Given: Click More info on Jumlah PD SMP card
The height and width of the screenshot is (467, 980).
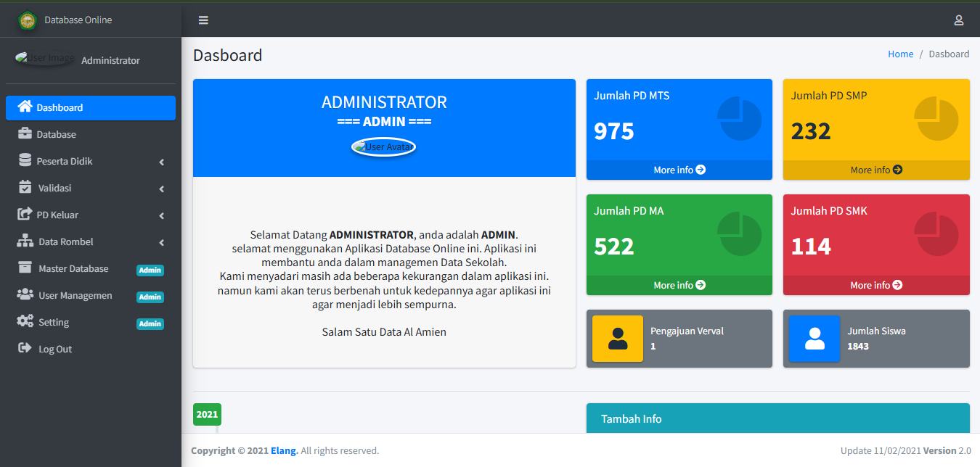Looking at the screenshot, I should tap(875, 170).
